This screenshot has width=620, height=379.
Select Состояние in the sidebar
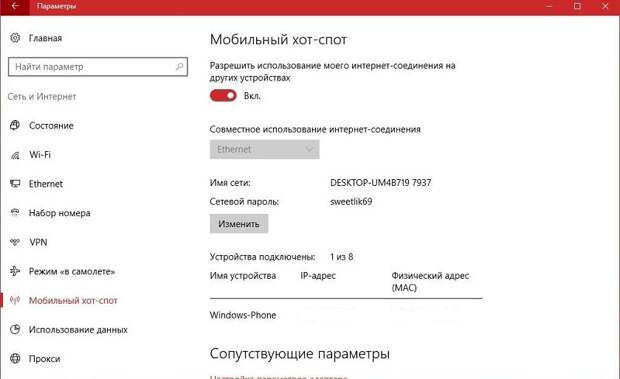coord(51,126)
